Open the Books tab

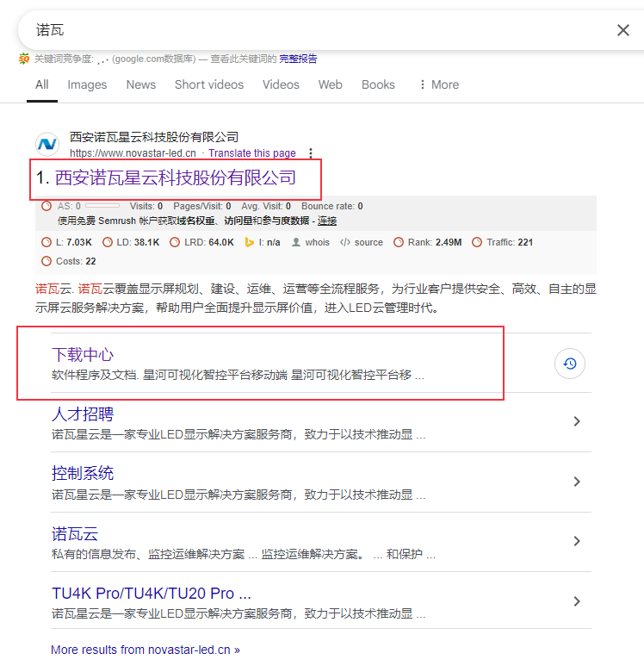click(x=378, y=84)
